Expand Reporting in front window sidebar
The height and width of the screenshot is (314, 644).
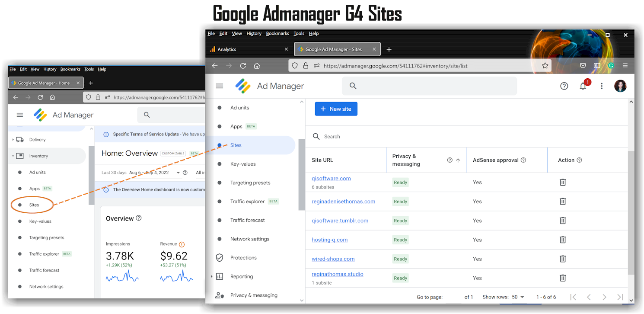click(x=211, y=276)
